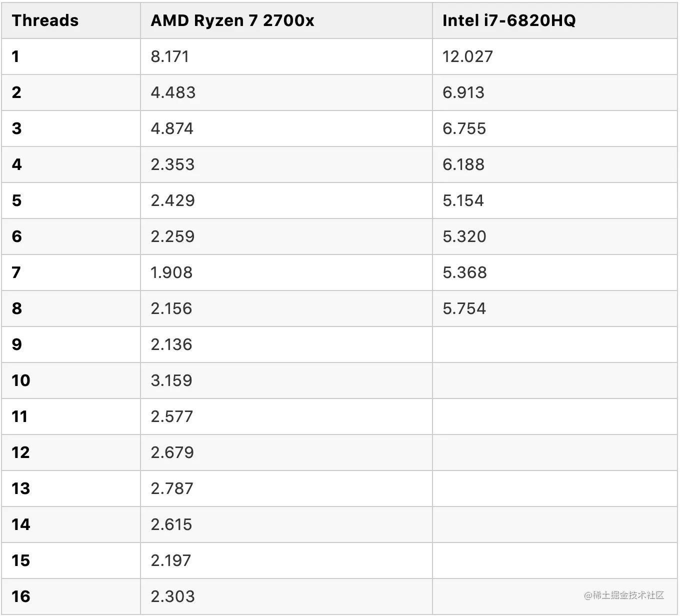The height and width of the screenshot is (616, 680).
Task: Click the watermark text at bottom right
Action: point(624,595)
